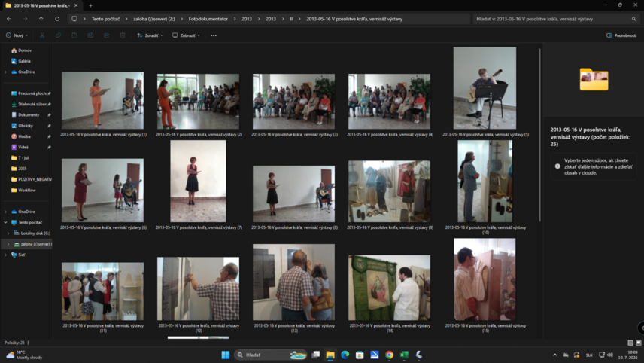Click the Share icon in toolbar
Image resolution: width=644 pixels, height=363 pixels.
pyautogui.click(x=106, y=35)
